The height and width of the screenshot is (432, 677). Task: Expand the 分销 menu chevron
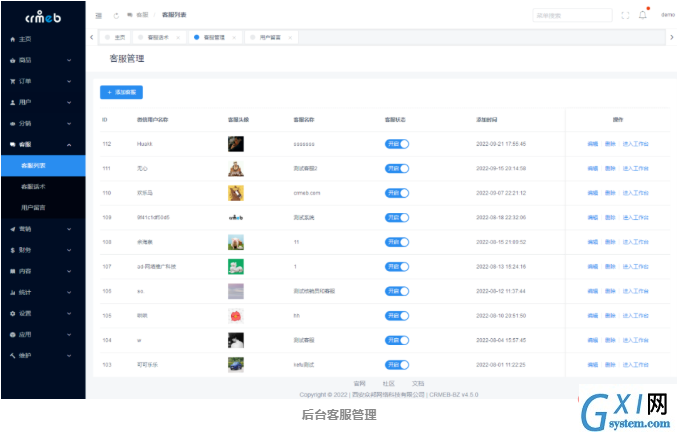[69, 123]
